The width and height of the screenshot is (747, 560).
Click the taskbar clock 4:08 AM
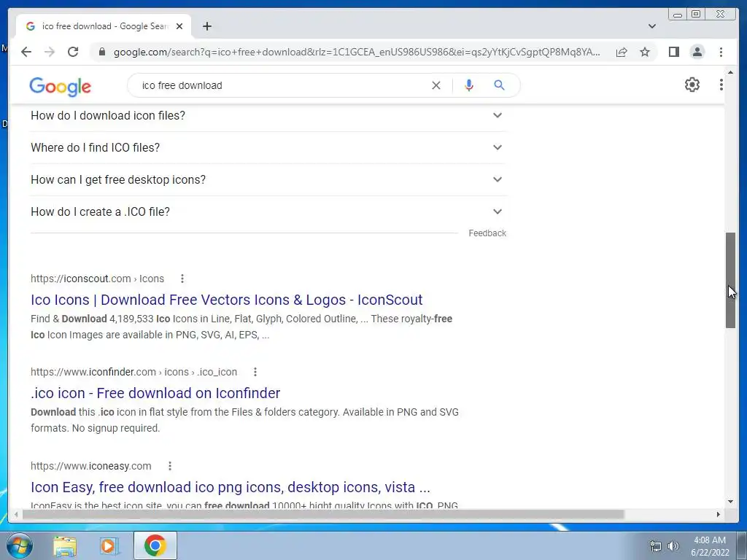click(709, 540)
